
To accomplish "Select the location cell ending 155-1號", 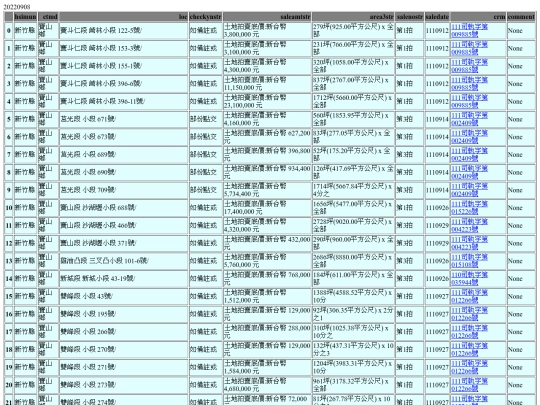I will [124, 66].
